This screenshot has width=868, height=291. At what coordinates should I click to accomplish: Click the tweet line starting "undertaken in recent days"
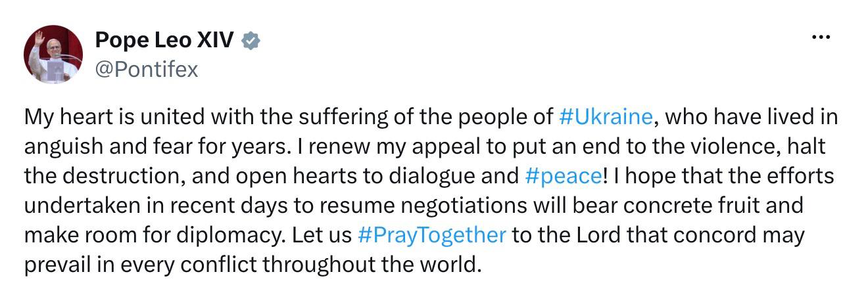[414, 206]
